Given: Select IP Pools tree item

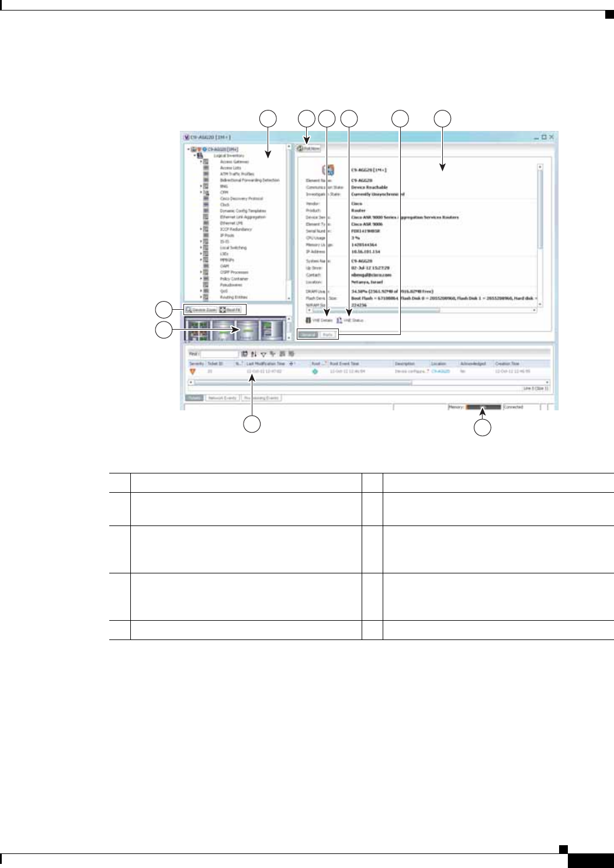Looking at the screenshot, I should (227, 236).
